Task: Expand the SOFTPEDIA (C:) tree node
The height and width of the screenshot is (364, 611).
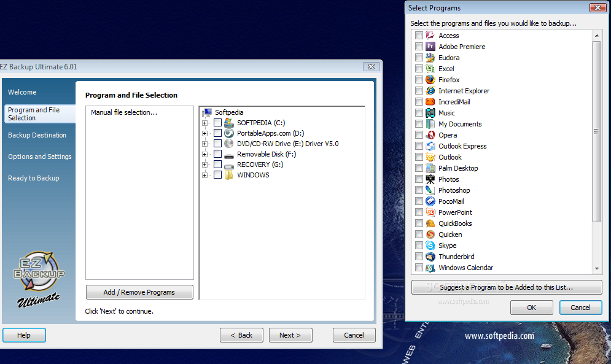Action: 204,123
